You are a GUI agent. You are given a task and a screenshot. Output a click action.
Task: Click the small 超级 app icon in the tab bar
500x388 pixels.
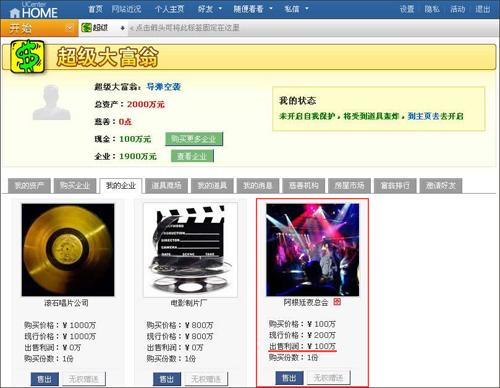tap(86, 28)
